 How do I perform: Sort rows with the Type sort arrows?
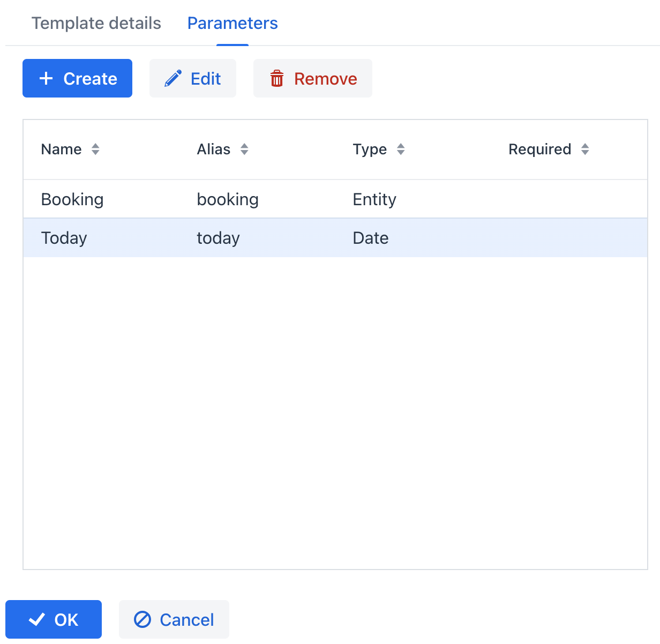(x=401, y=149)
